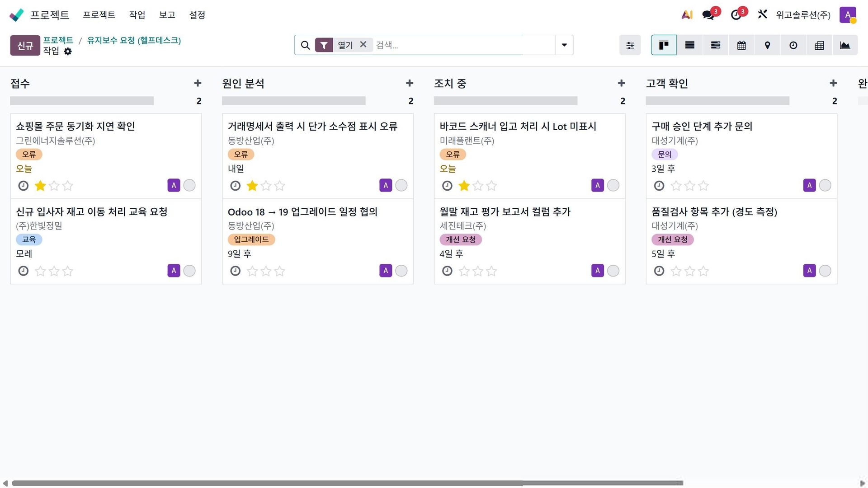The height and width of the screenshot is (488, 868).
Task: Click the activity clock on 쇼핑몰 주문 동기화 card
Action: coord(23,186)
